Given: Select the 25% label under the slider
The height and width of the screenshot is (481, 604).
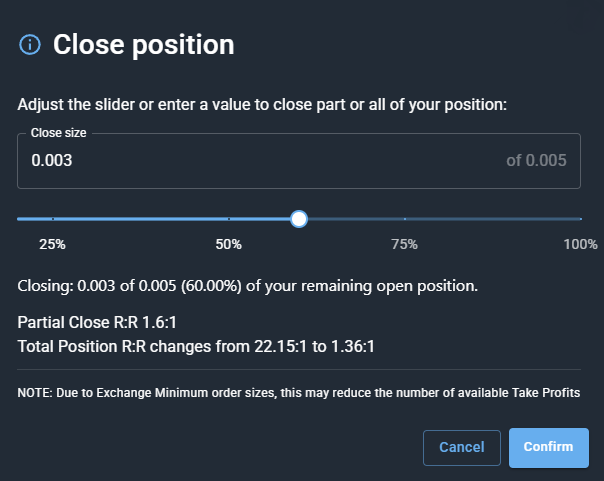Looking at the screenshot, I should click(x=52, y=244).
